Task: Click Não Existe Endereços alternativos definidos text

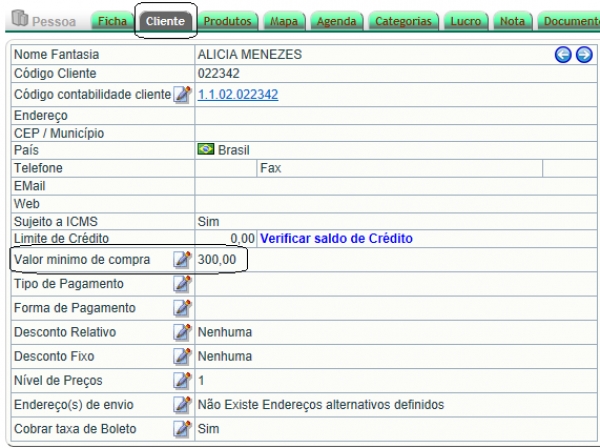Action: click(321, 404)
